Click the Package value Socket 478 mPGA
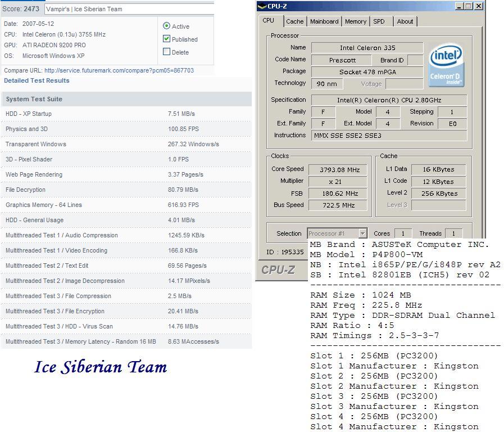 [x=367, y=72]
